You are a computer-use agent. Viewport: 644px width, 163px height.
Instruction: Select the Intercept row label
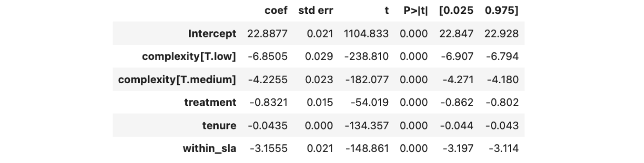pos(212,33)
